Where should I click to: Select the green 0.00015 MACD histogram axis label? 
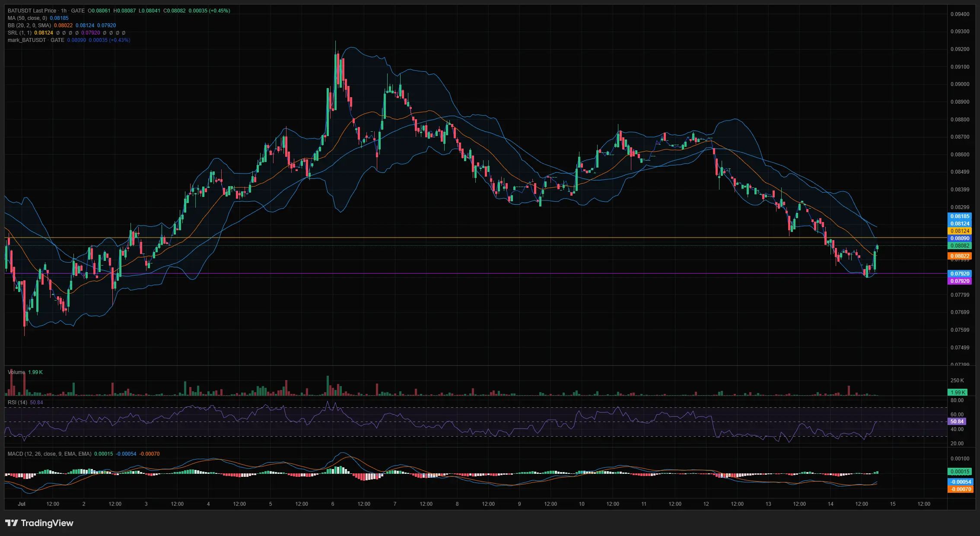(x=959, y=472)
